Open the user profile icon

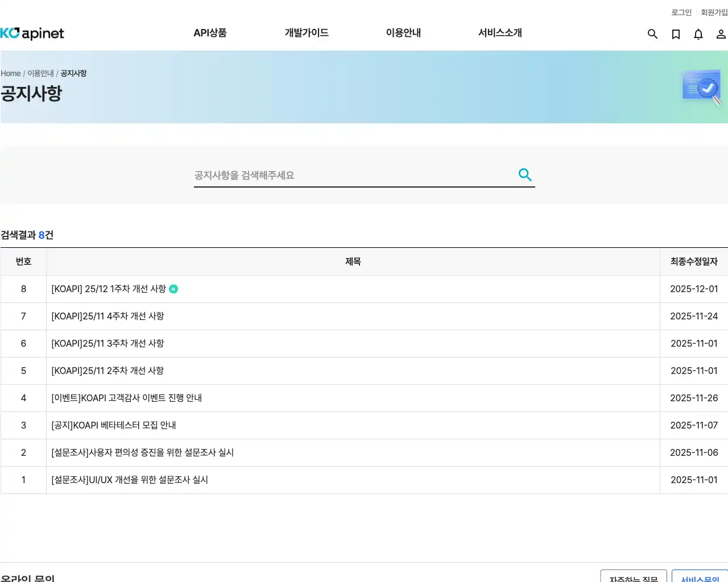click(x=721, y=34)
